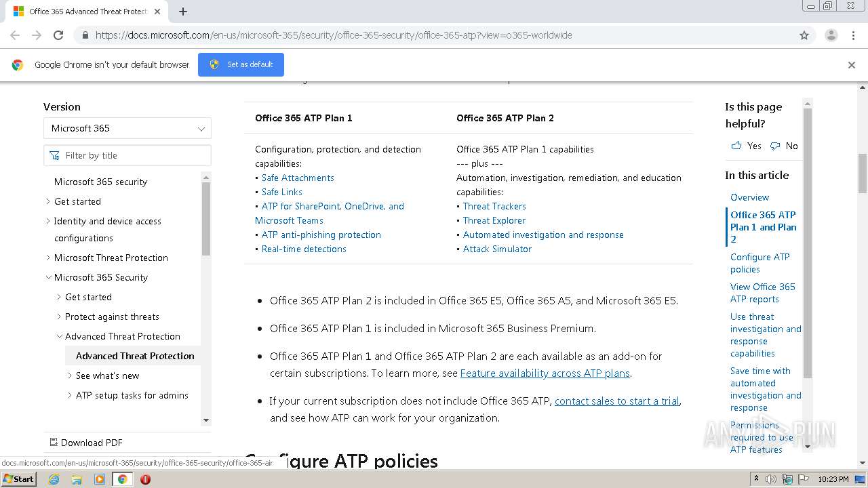Screen dimensions: 868x488
Task: Open the Safe Attachments link
Action: tap(298, 178)
